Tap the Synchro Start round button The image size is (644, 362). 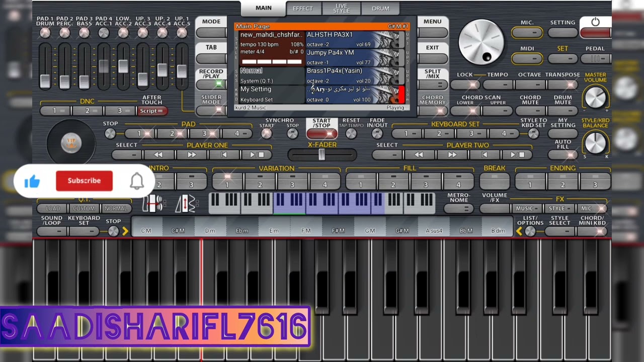coord(267,134)
